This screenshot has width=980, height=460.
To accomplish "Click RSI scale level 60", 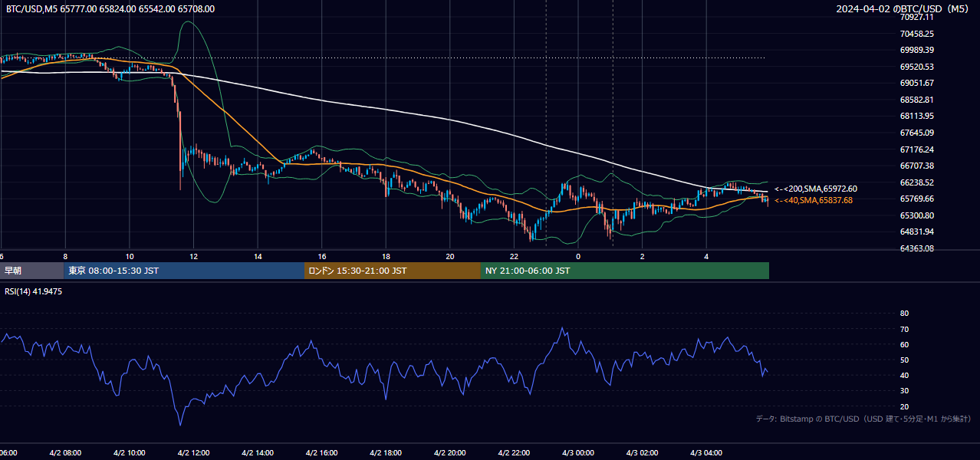I will (x=904, y=344).
